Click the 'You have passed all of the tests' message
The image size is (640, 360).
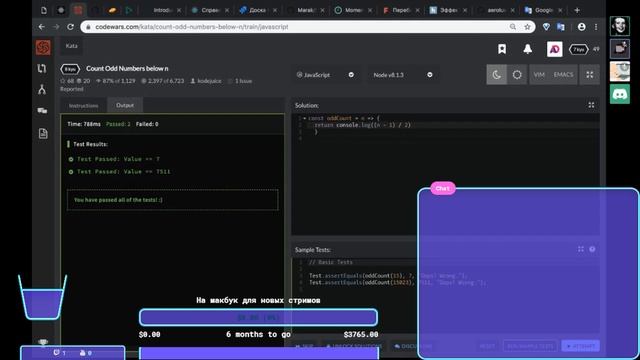(118, 200)
